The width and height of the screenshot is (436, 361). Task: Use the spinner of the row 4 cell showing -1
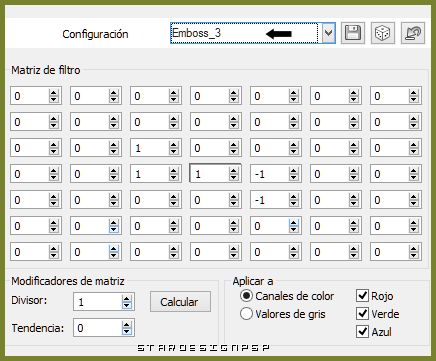(x=294, y=174)
